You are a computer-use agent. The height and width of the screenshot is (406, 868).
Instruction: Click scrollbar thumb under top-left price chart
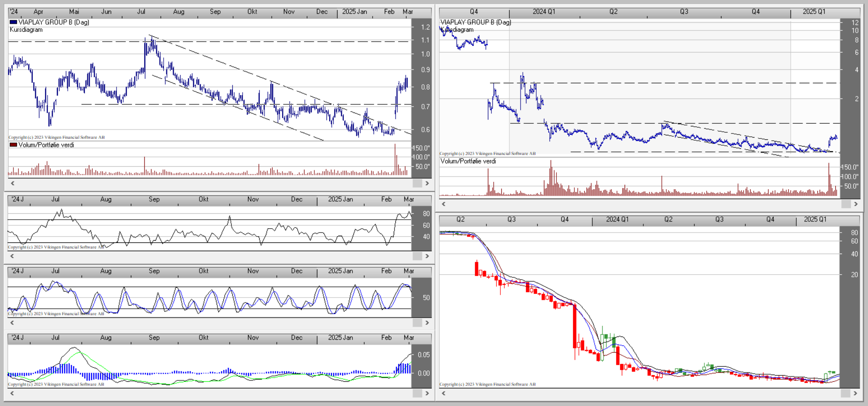tap(417, 183)
